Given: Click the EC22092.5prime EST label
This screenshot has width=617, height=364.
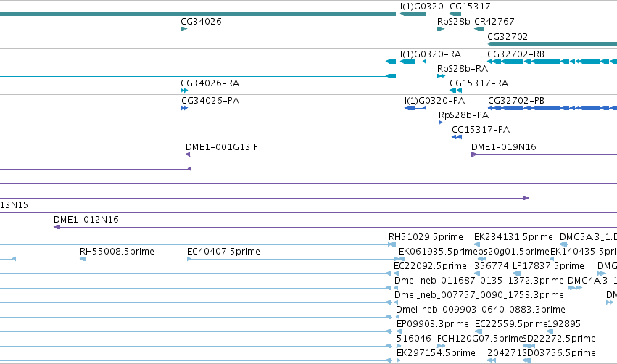Looking at the screenshot, I should 430,266.
